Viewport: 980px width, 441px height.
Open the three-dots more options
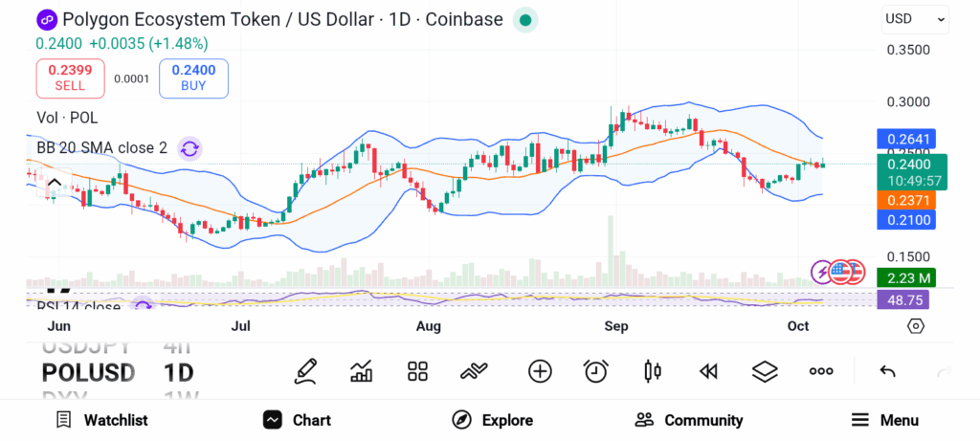point(821,371)
